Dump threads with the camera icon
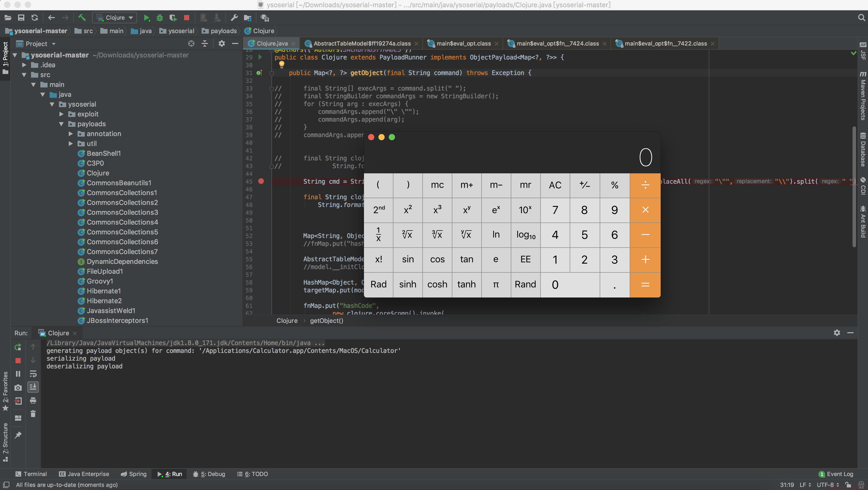The width and height of the screenshot is (868, 490). [18, 388]
